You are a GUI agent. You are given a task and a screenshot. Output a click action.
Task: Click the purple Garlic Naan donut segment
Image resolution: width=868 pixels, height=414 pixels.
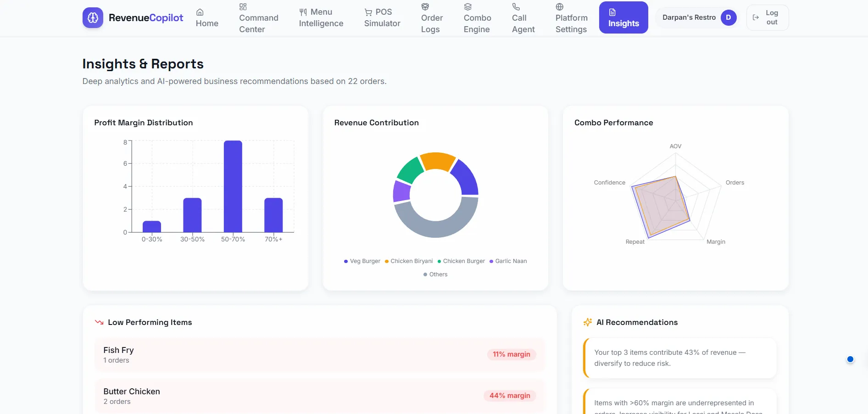(401, 191)
